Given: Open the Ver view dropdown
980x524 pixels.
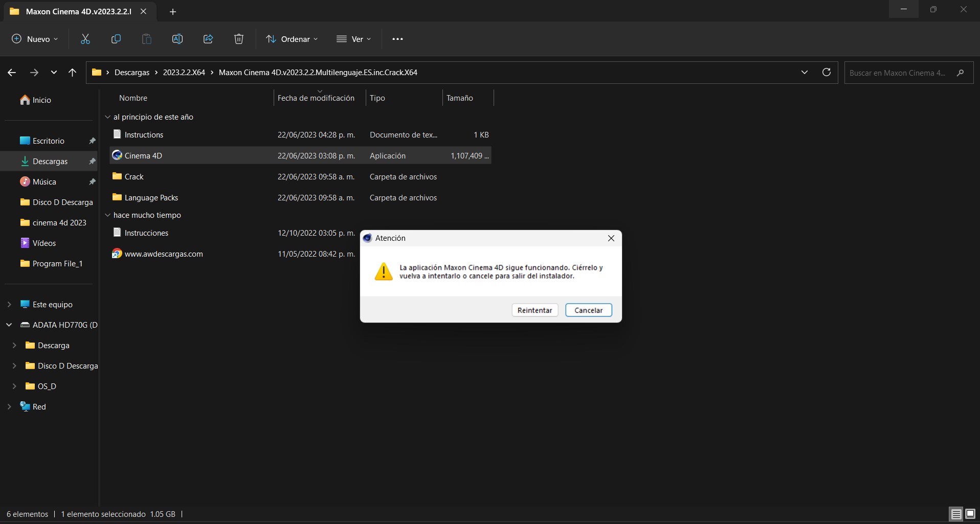Looking at the screenshot, I should (x=353, y=39).
